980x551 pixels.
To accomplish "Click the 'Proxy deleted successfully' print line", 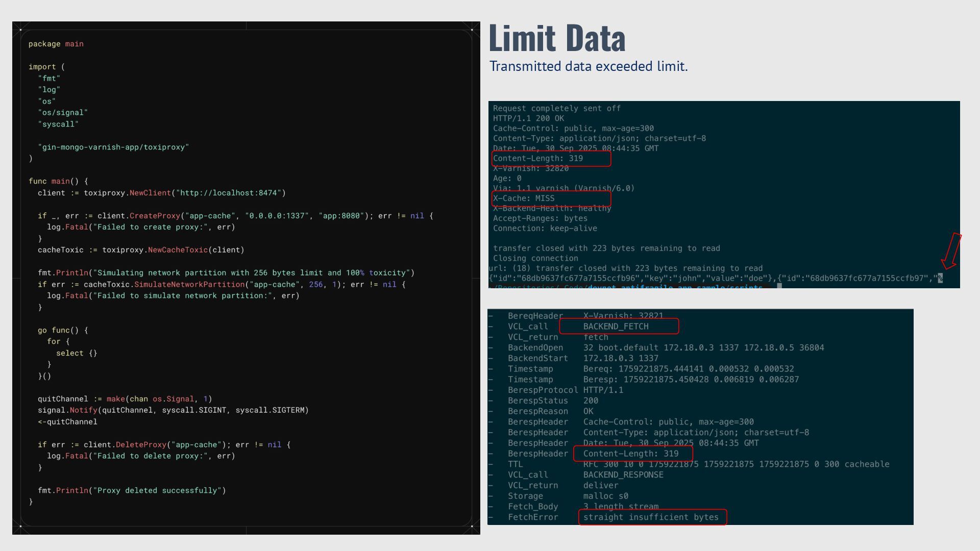I will click(x=132, y=490).
